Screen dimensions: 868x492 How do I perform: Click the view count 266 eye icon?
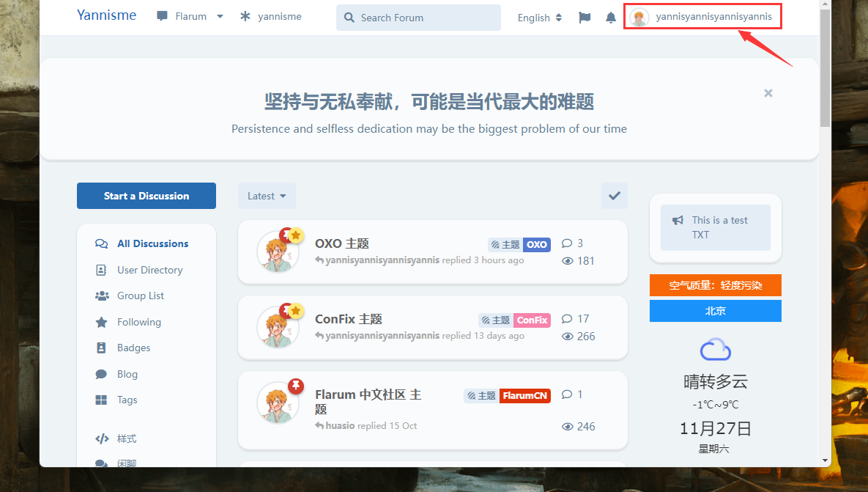[x=568, y=337]
